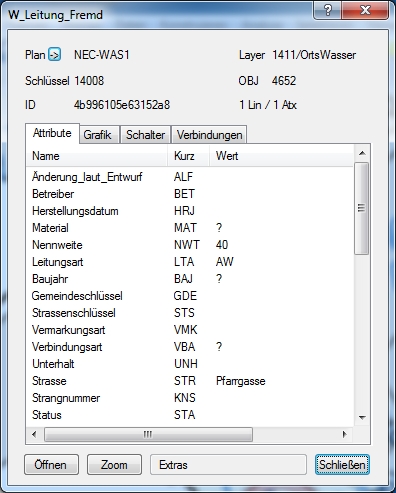This screenshot has height=493, width=396.
Task: Select the Unterhalt attribute row
Action: [189, 364]
